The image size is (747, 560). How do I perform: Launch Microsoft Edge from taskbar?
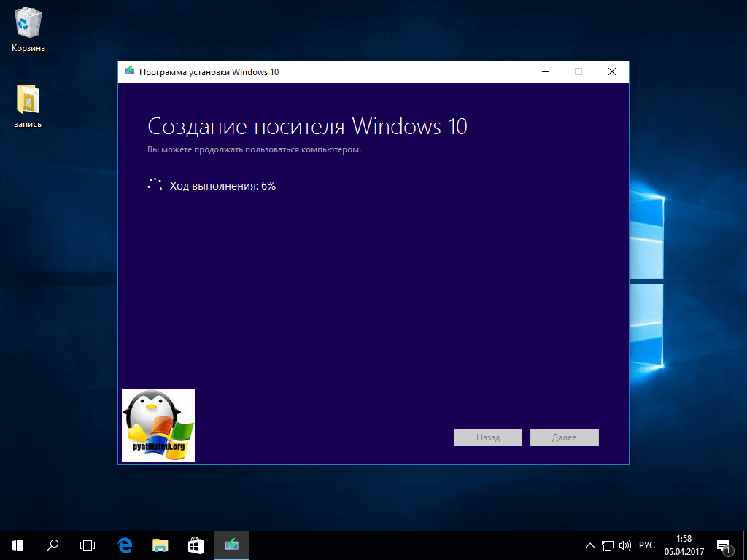125,545
